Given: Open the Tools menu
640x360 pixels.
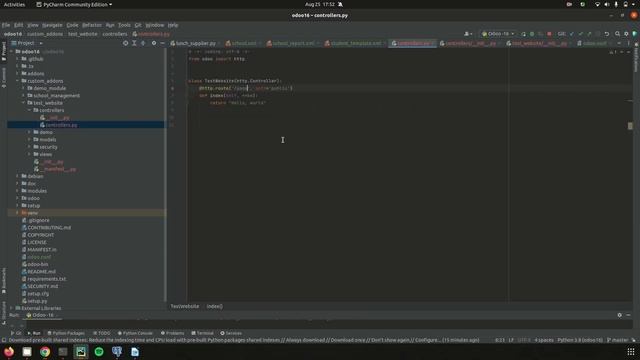Looking at the screenshot, I should 124,25.
